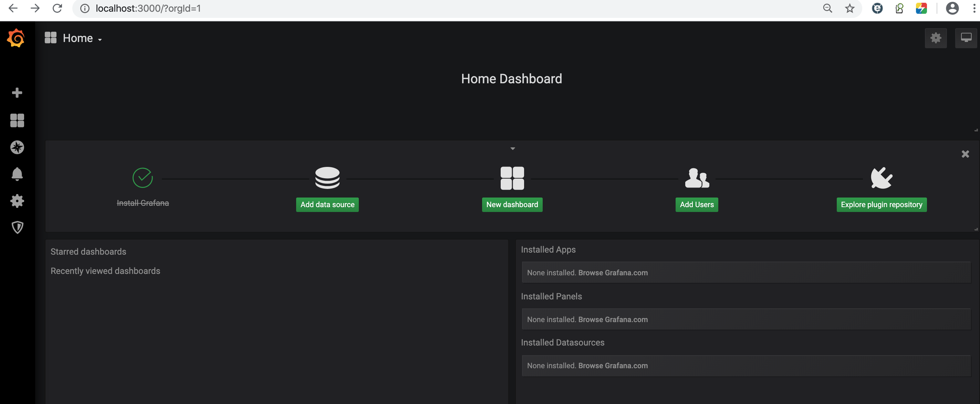Open Explore compass icon in the sidebar
Viewport: 980px width, 404px height.
point(17,147)
